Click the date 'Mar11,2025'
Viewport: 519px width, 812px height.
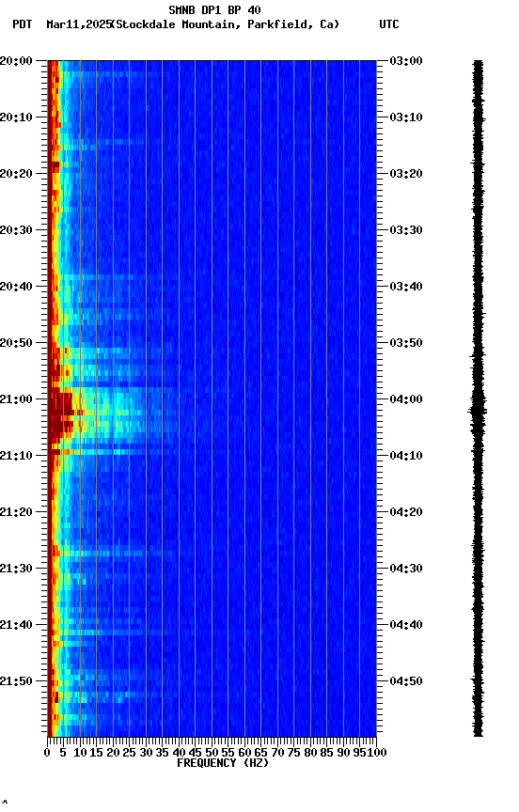click(79, 24)
